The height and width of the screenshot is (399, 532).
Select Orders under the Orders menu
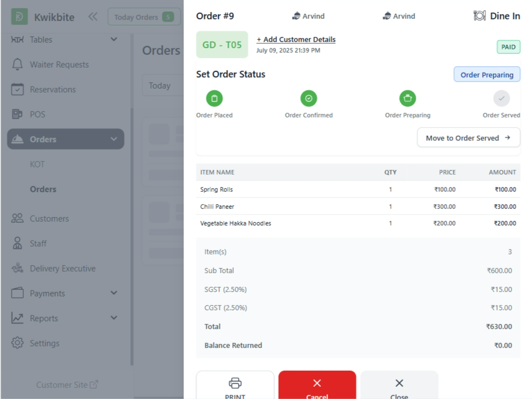pyautogui.click(x=43, y=189)
